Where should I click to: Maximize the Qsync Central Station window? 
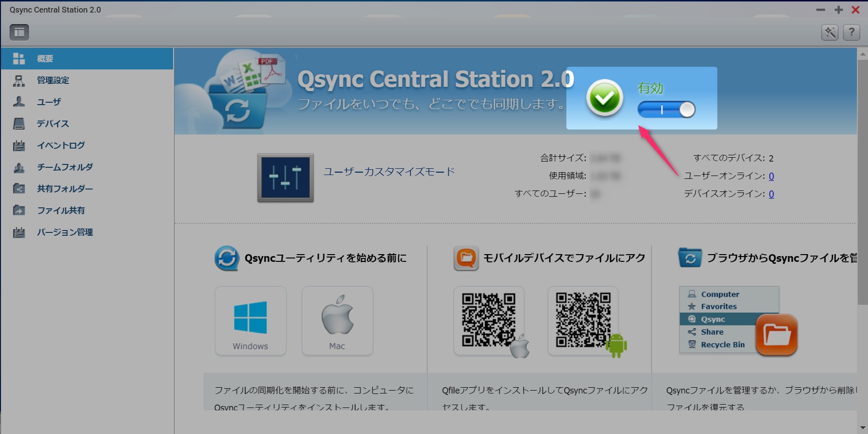point(839,10)
